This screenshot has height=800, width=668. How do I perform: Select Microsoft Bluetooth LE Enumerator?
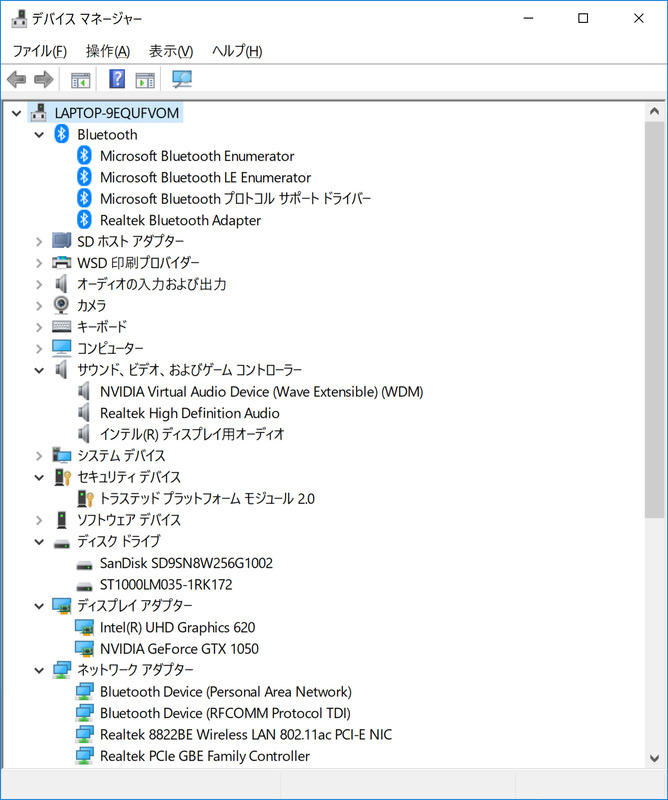pos(205,177)
